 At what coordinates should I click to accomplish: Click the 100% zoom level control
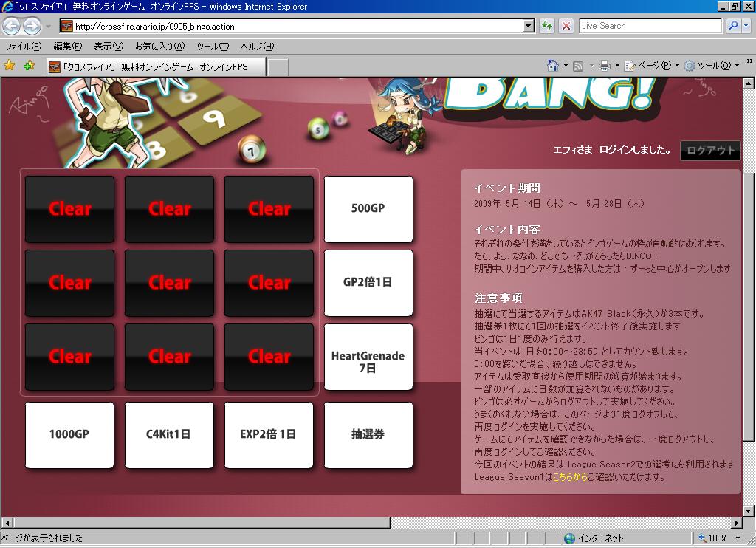713,538
